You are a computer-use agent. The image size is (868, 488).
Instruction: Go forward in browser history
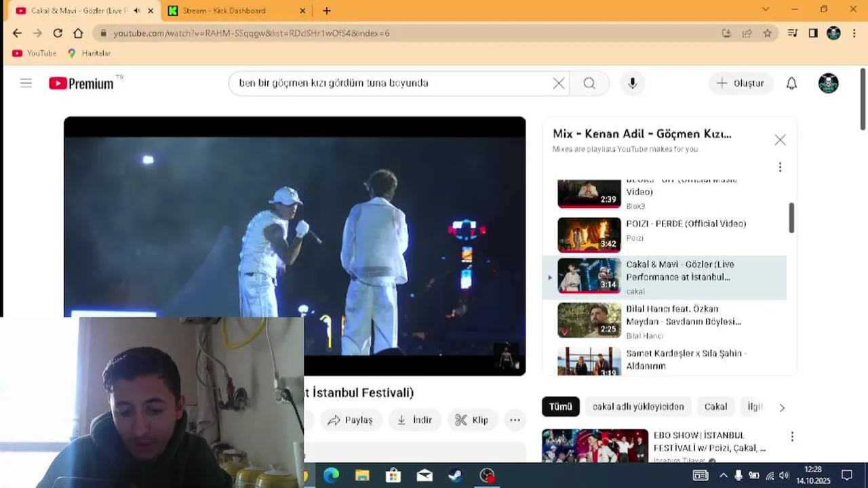coord(37,33)
